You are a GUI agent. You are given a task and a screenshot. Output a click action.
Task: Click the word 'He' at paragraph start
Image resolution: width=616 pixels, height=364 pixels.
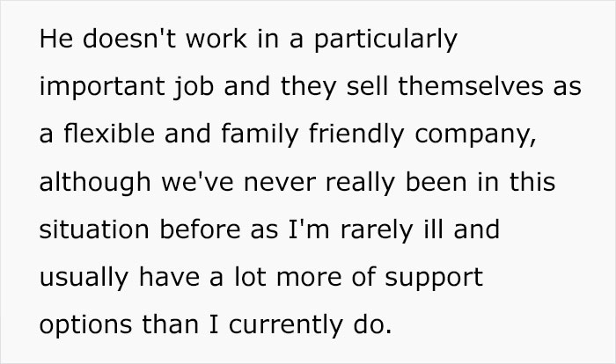[x=56, y=39]
